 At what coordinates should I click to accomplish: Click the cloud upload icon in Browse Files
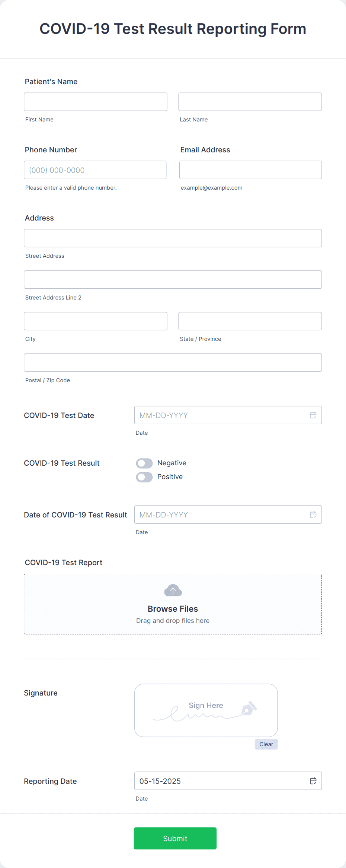tap(173, 590)
